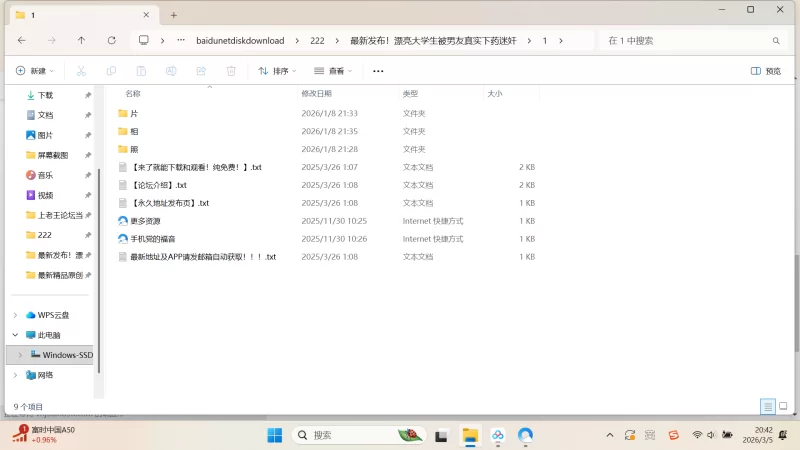Go up one folder level
Screen dimensions: 800x450
pyautogui.click(x=81, y=40)
